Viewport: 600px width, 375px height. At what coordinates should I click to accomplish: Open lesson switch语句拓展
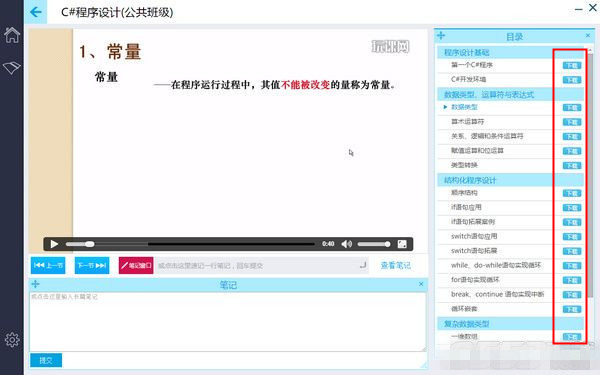474,251
